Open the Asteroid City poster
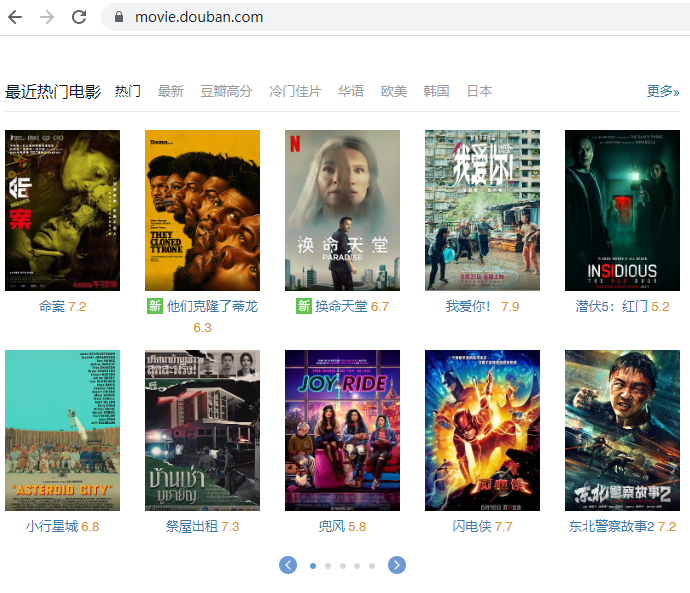690x593 pixels. 62,430
